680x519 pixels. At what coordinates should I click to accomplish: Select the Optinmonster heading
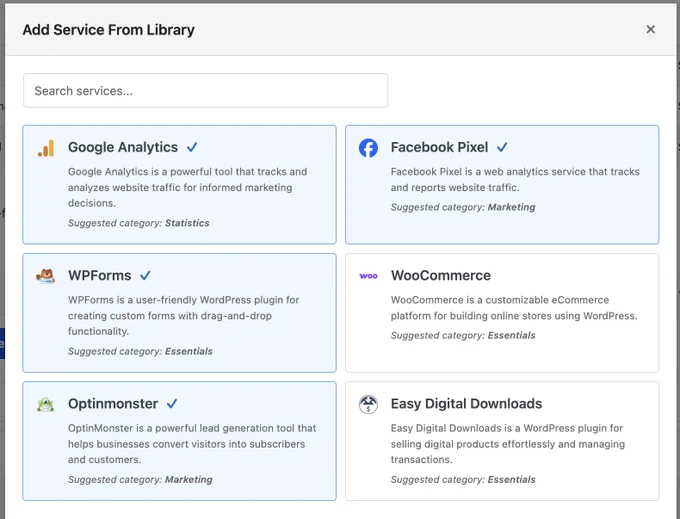[113, 404]
